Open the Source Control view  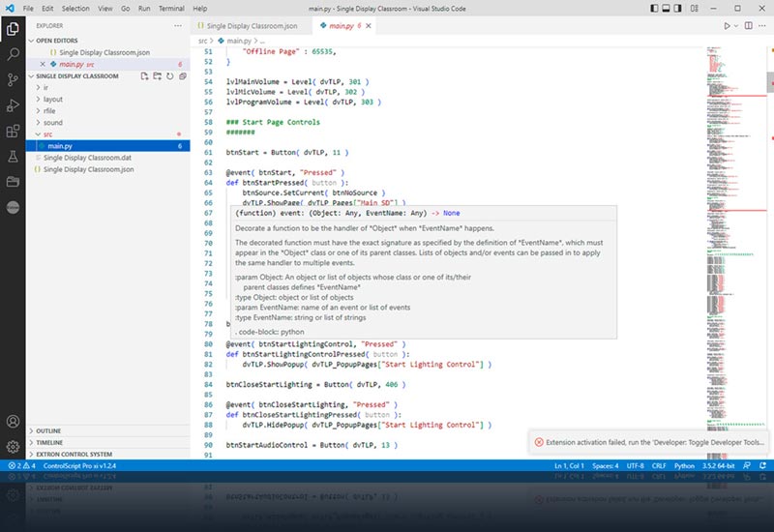tap(13, 80)
